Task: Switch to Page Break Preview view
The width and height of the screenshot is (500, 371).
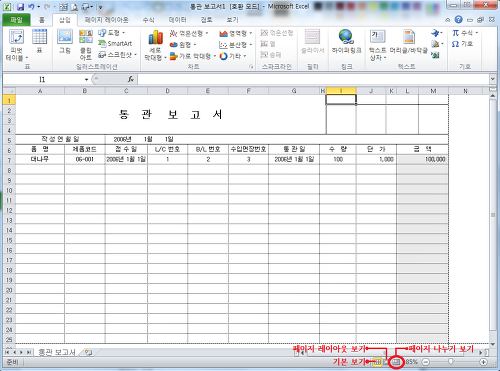Action: pos(396,362)
